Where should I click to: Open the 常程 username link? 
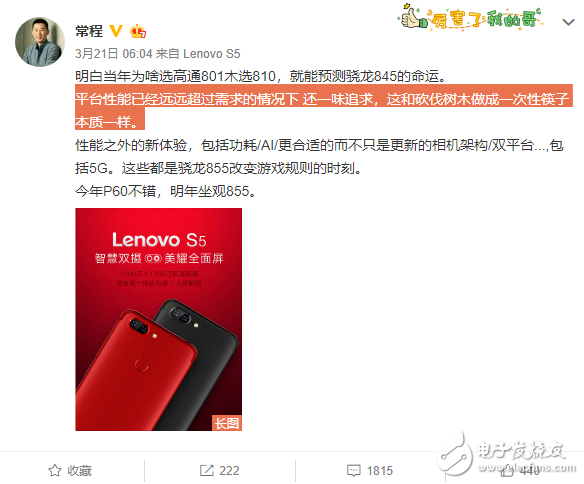89,31
